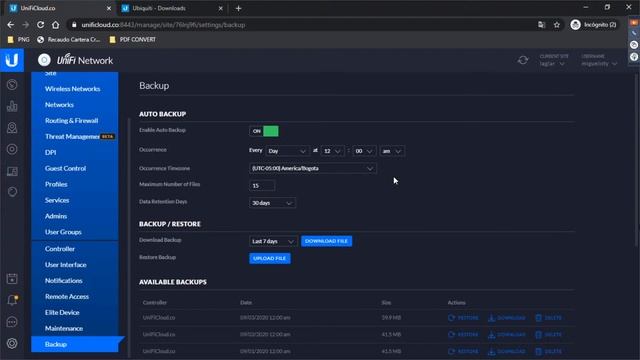Open Download Backup Last 7 days dropdown

click(x=273, y=241)
